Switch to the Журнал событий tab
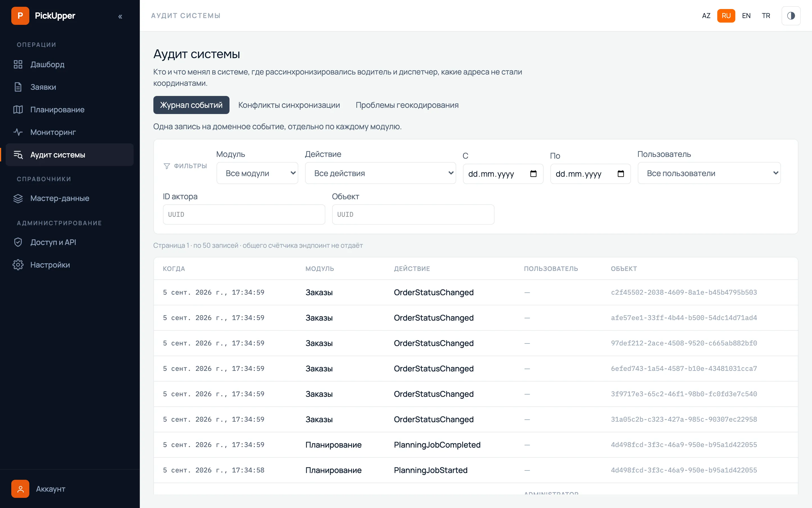The height and width of the screenshot is (508, 812). [x=191, y=105]
